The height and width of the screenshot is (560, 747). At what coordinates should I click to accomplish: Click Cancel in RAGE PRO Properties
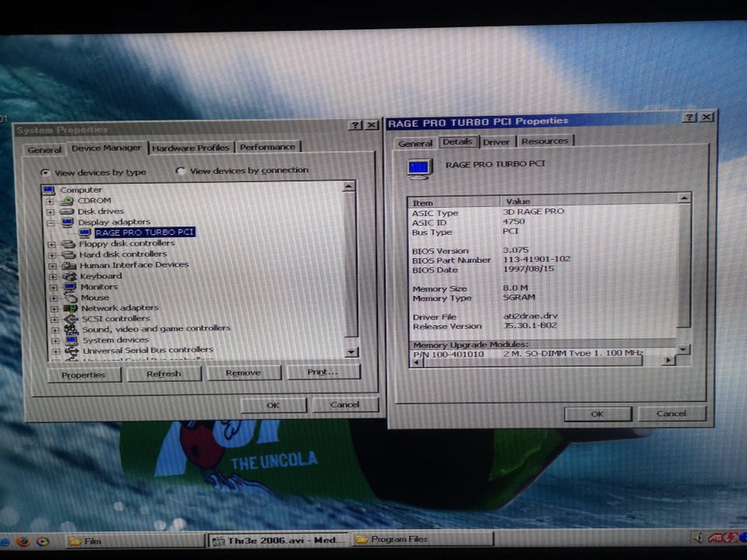point(672,413)
